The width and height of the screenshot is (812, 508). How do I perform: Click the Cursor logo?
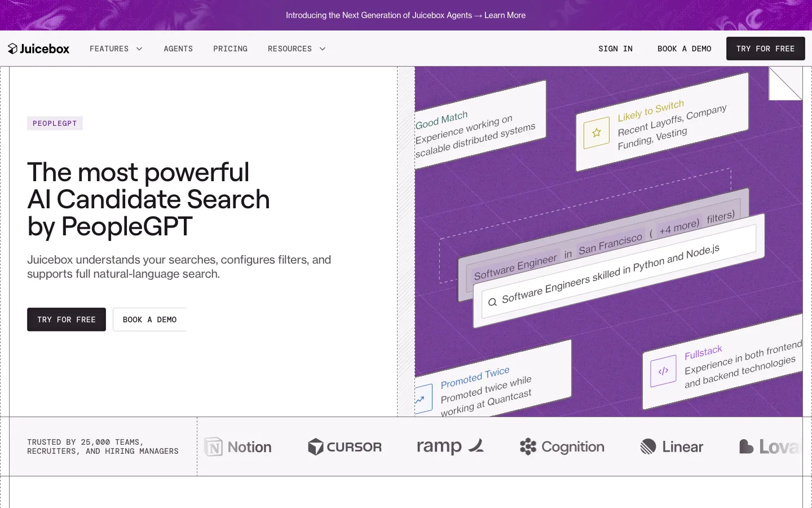(x=345, y=447)
